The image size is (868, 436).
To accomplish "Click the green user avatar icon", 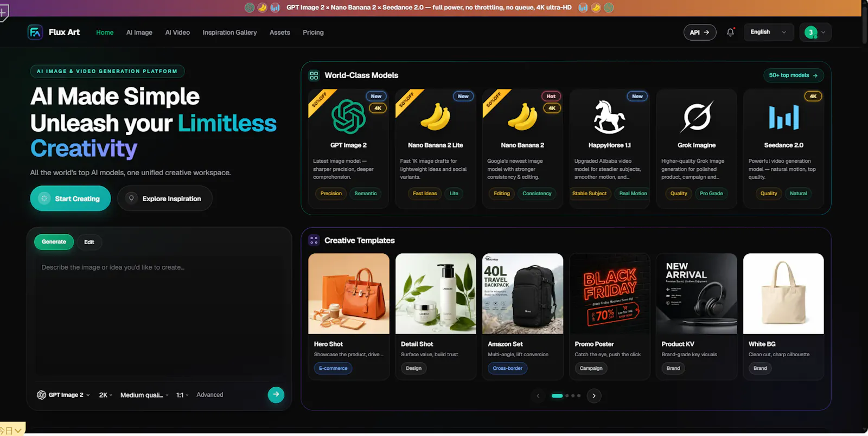I will coord(810,32).
